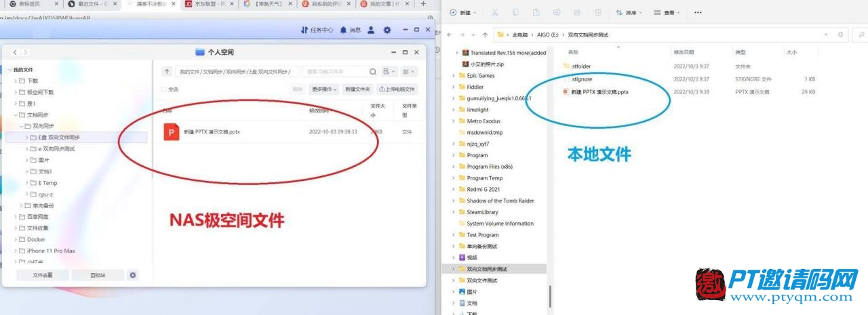Open the 任务中心 task center
This screenshot has width=868, height=315.
point(317,30)
